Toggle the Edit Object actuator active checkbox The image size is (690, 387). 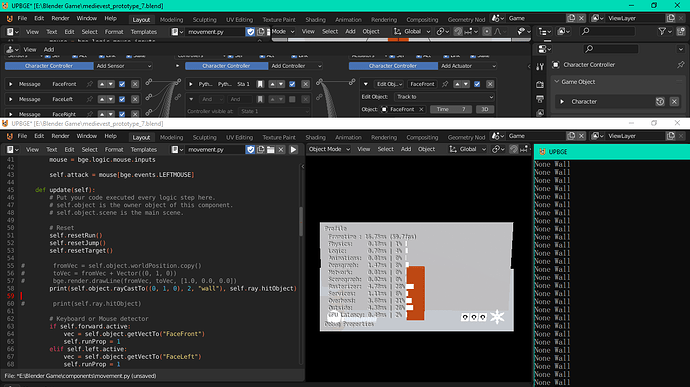point(477,84)
